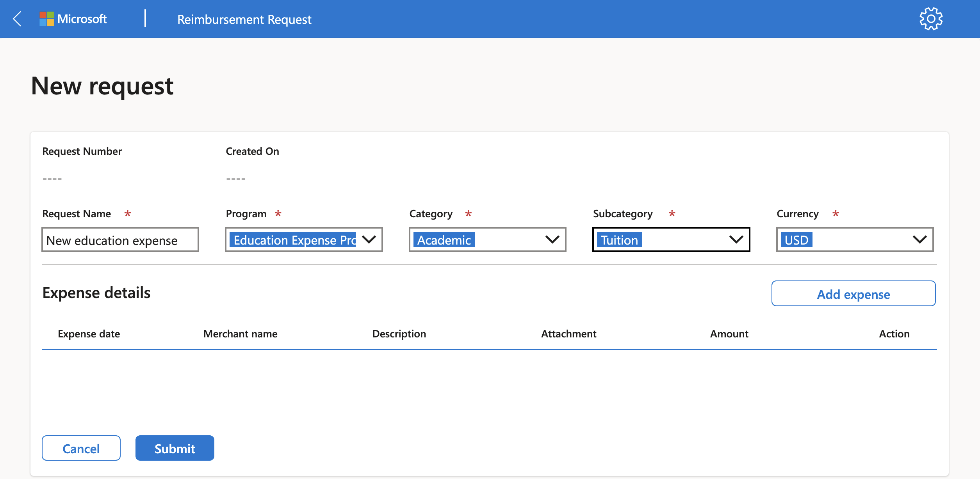Image resolution: width=980 pixels, height=479 pixels.
Task: Click the Submit button
Action: coord(175,448)
